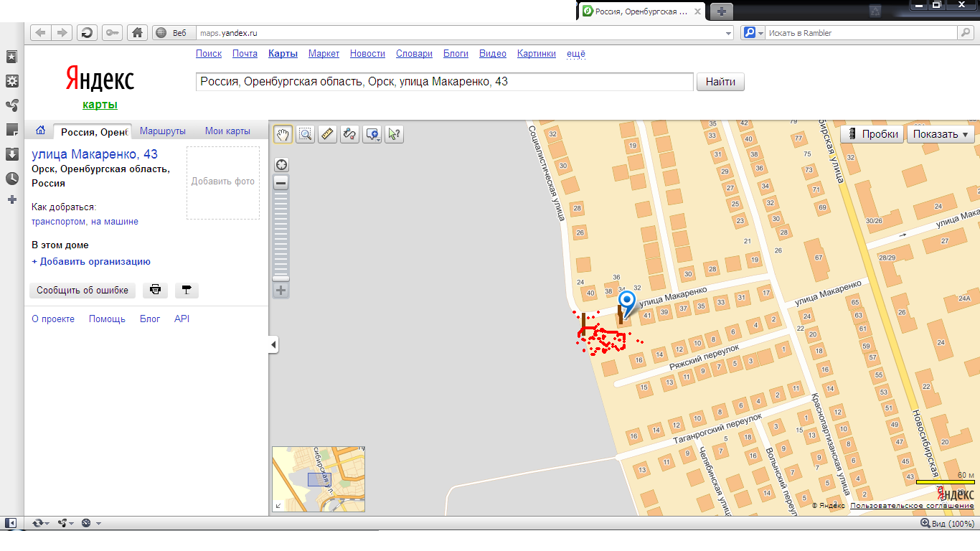Image resolution: width=980 pixels, height=551 pixels.
Task: Select the "what's here" pointer tool
Action: [394, 133]
